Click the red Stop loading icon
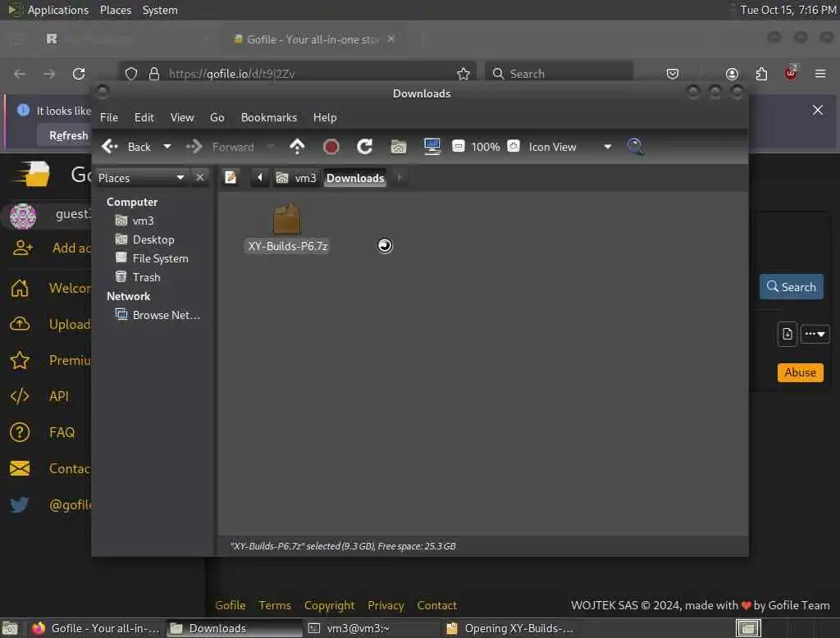 [x=331, y=147]
